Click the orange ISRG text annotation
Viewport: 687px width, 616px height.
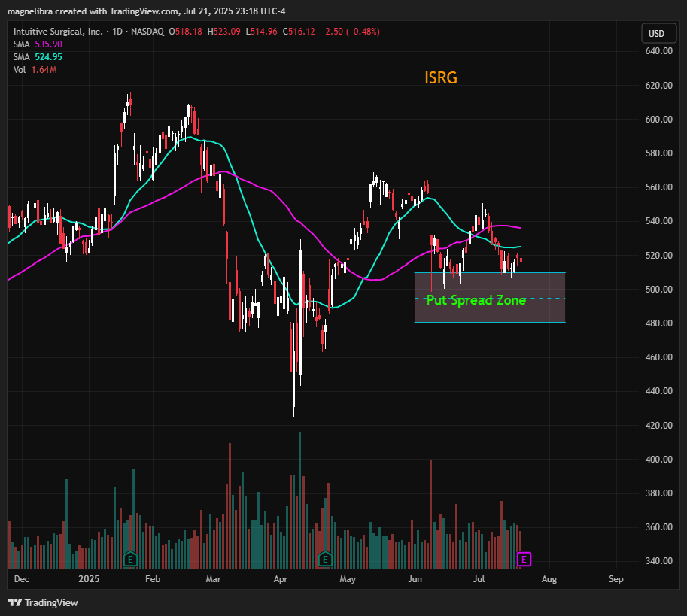click(x=441, y=78)
